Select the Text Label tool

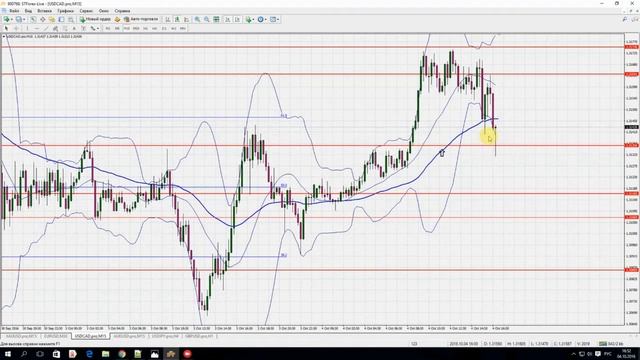coord(83,29)
